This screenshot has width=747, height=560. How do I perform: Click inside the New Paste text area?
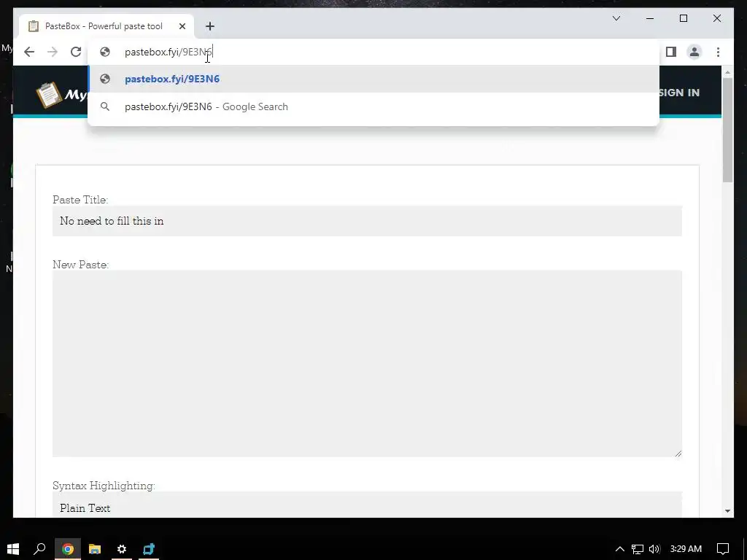pos(367,363)
